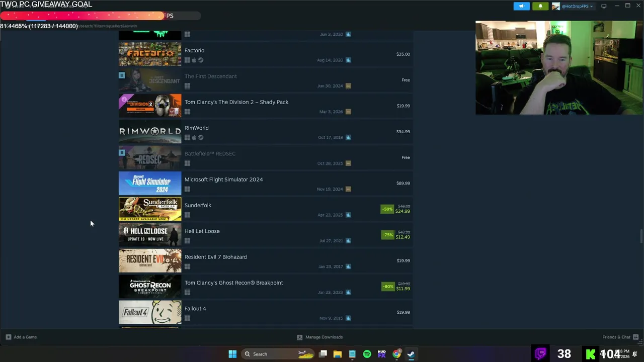Open the RimWorld store listing
Image resolution: width=644 pixels, height=362 pixels.
pyautogui.click(x=266, y=132)
